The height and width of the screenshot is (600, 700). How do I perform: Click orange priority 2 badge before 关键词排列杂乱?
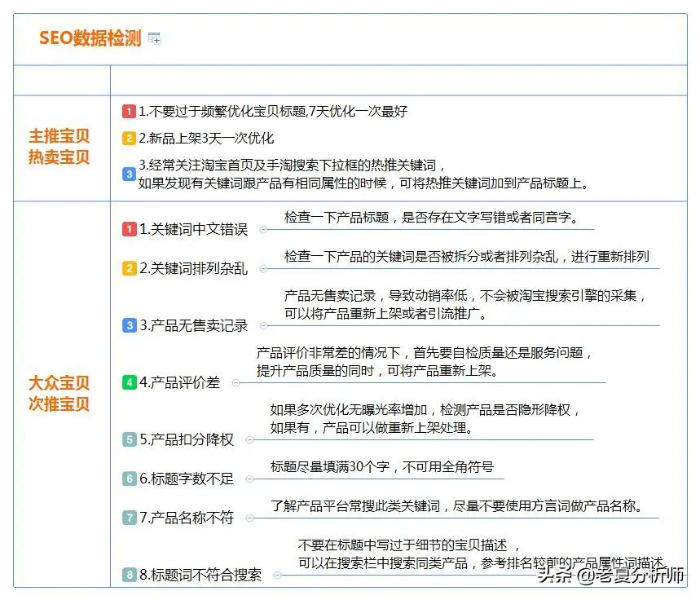[x=129, y=268]
